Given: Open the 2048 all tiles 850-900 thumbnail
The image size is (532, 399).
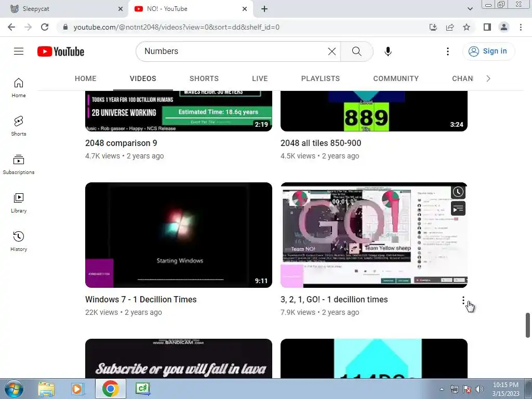Looking at the screenshot, I should click(x=374, y=111).
